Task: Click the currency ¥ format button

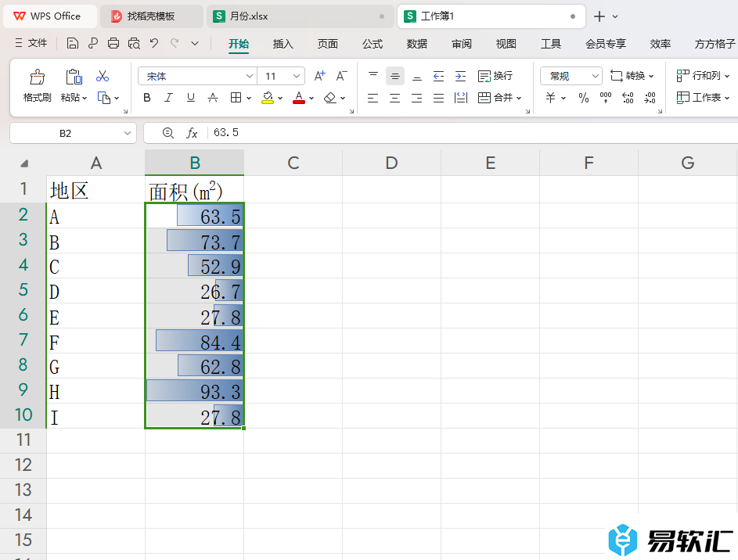Action: 550,98
